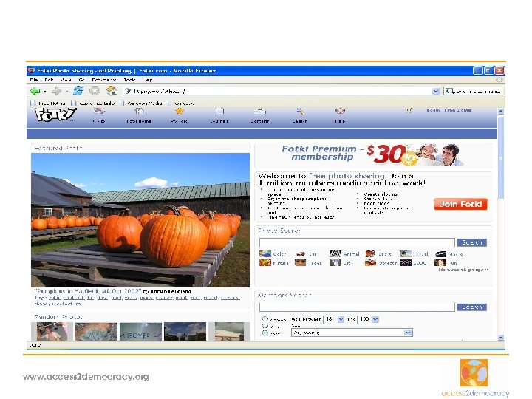Click the Faces search group thumbnail
This screenshot has width=532, height=399.
[x=300, y=262]
